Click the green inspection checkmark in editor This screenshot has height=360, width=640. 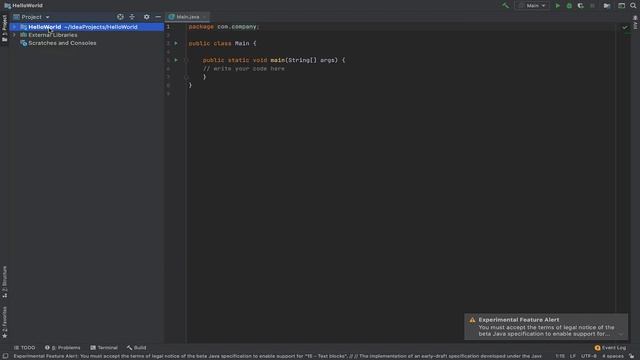click(x=624, y=27)
